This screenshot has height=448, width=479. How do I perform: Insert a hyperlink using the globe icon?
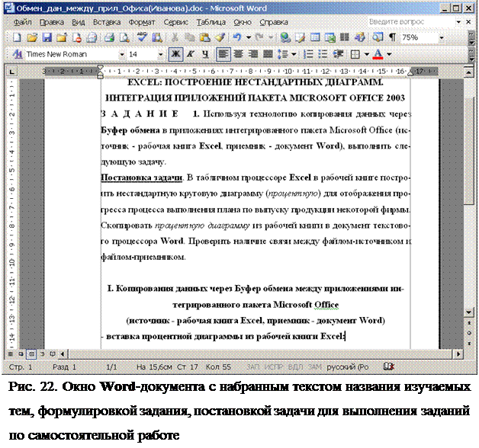click(285, 37)
